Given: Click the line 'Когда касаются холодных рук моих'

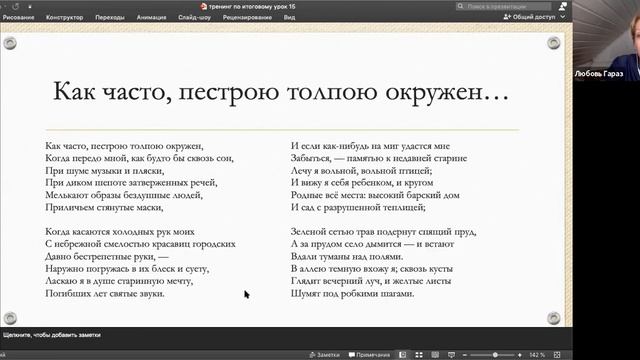Looking at the screenshot, I should pos(120,232).
